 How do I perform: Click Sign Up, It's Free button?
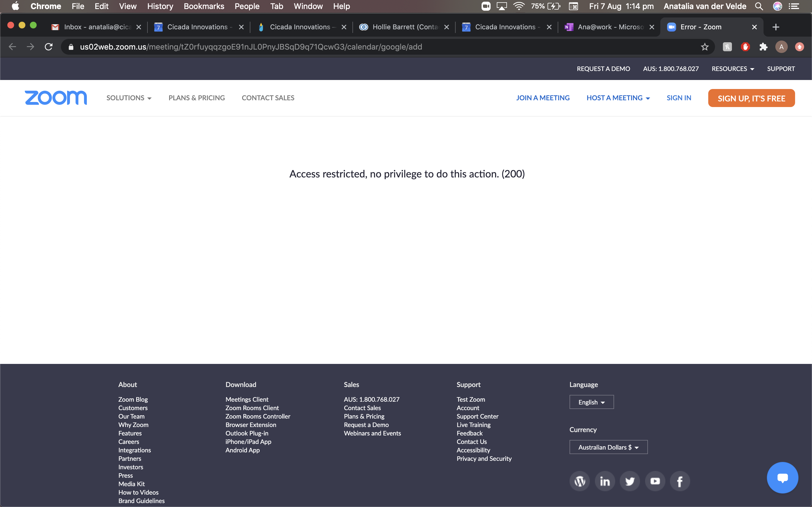pyautogui.click(x=751, y=98)
